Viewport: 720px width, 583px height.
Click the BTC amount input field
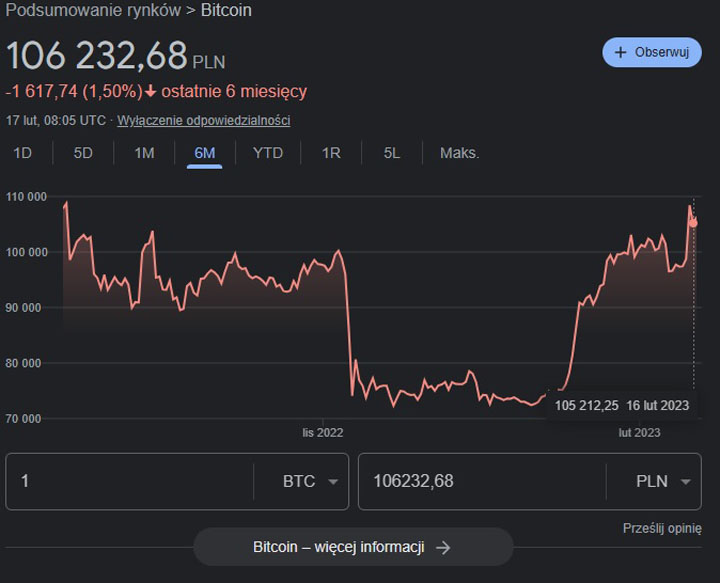pos(130,481)
